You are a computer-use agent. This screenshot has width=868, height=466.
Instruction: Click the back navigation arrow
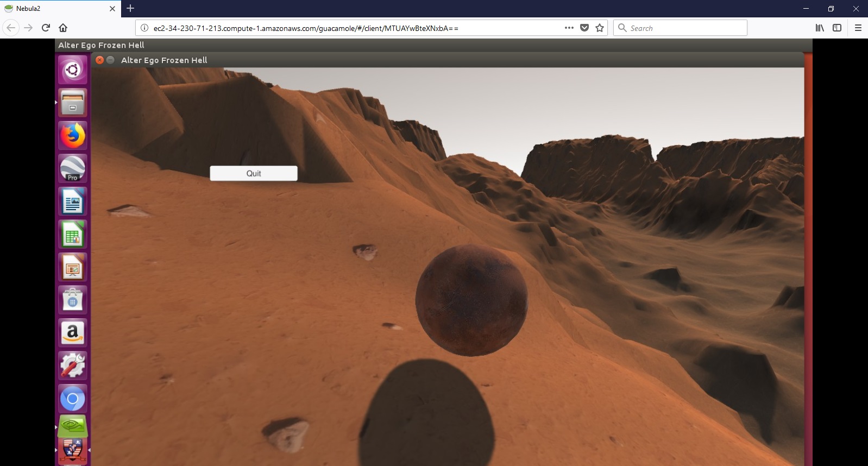[11, 28]
